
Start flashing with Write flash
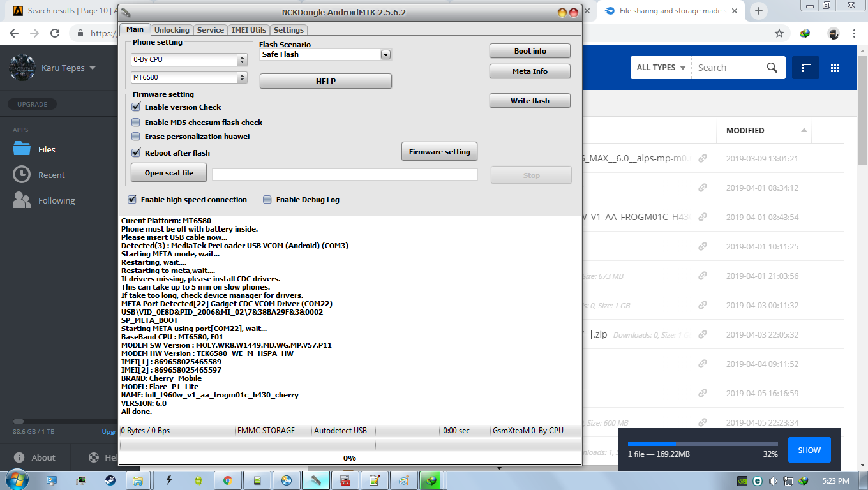tap(530, 101)
